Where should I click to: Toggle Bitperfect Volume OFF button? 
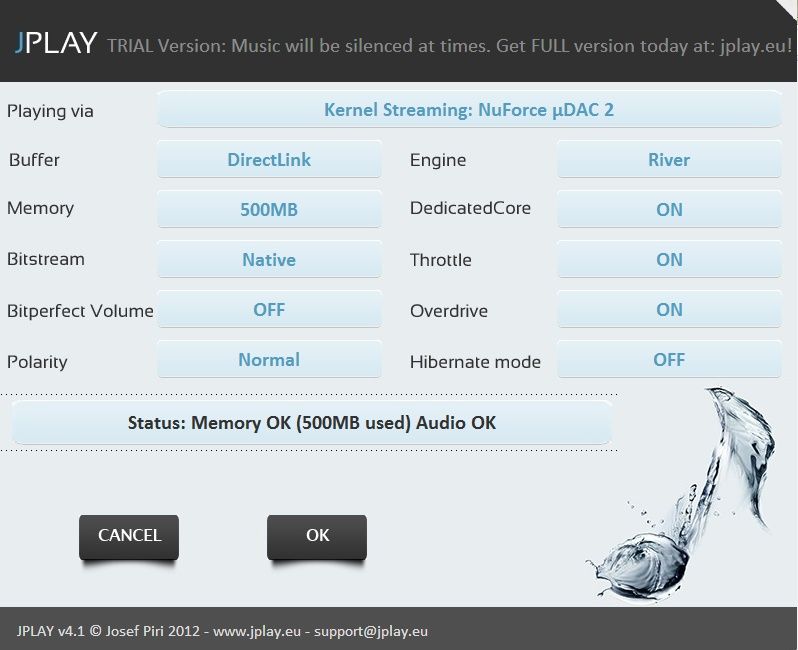269,309
